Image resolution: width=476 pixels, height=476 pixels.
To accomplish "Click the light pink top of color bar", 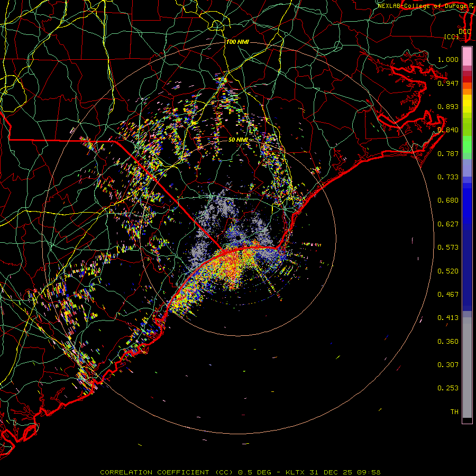I will (x=467, y=57).
